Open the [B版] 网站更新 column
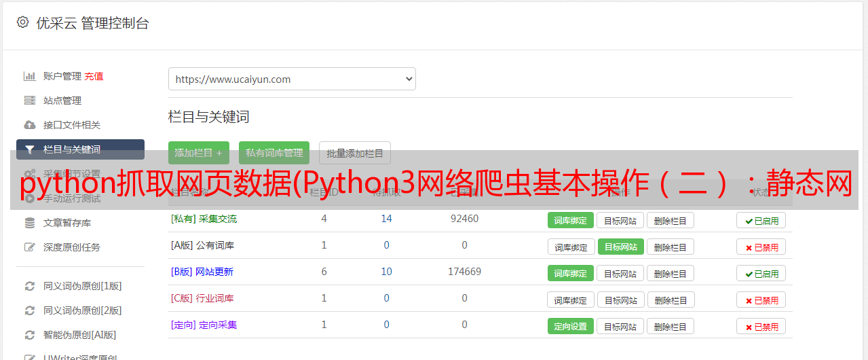The image size is (868, 360). click(x=202, y=272)
